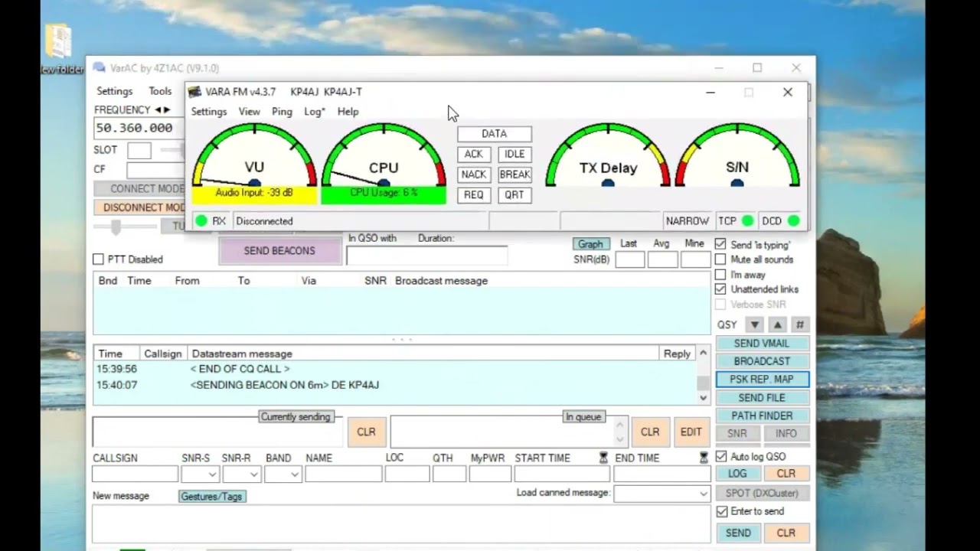This screenshot has height=551, width=980.
Task: Open the PSK REP. MAP
Action: [x=762, y=380]
